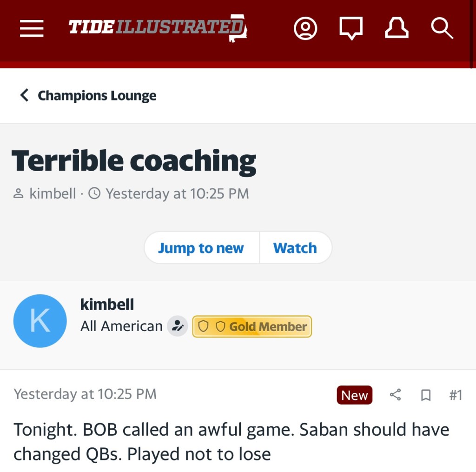Open the search magnifier icon
Image resolution: width=476 pixels, height=472 pixels.
point(442,28)
